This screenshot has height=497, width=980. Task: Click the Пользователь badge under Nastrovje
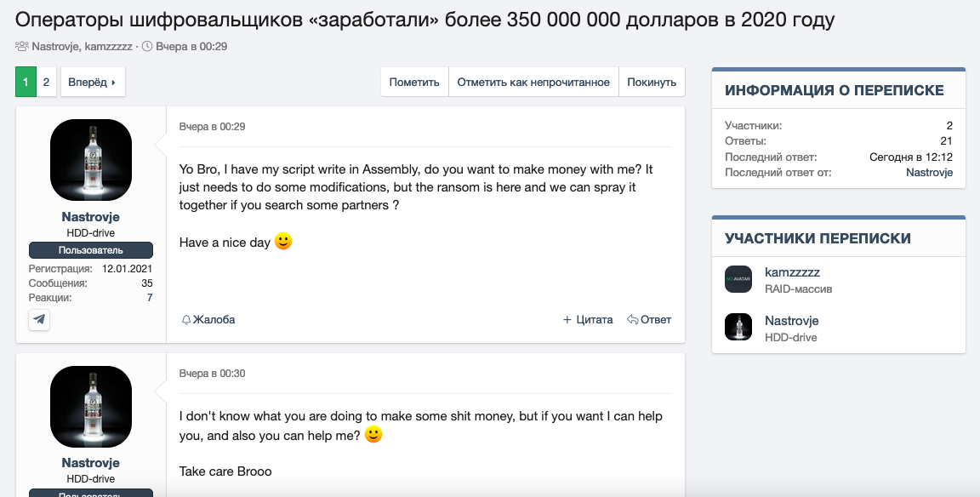[91, 250]
